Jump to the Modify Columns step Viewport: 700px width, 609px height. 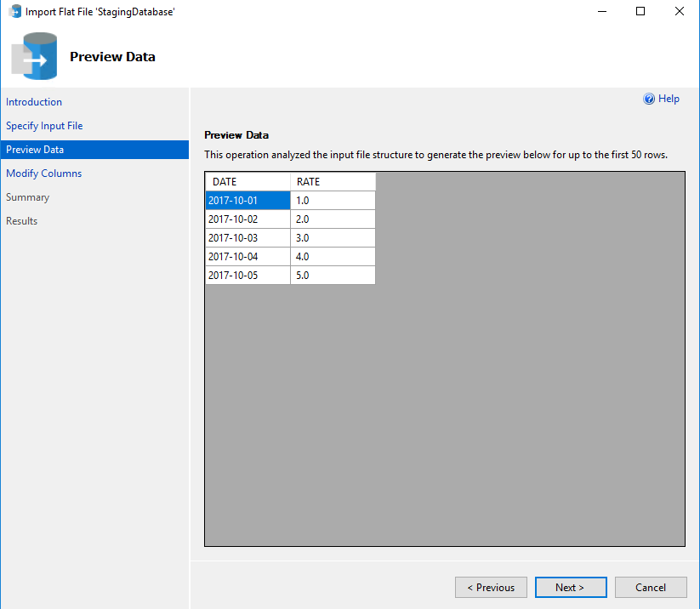coord(43,174)
